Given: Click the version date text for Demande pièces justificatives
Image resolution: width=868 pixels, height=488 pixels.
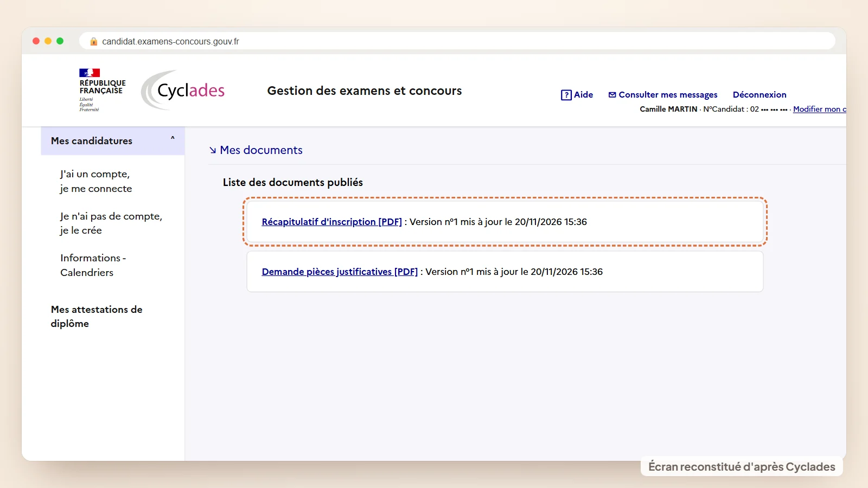Looking at the screenshot, I should tap(514, 272).
